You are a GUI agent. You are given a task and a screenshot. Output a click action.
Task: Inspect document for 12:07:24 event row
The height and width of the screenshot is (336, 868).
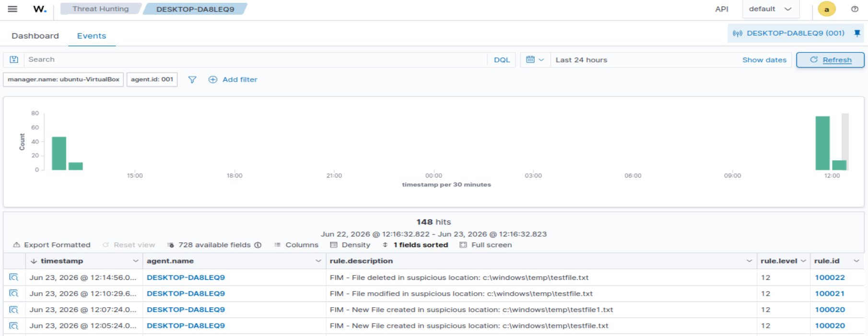[x=13, y=310]
